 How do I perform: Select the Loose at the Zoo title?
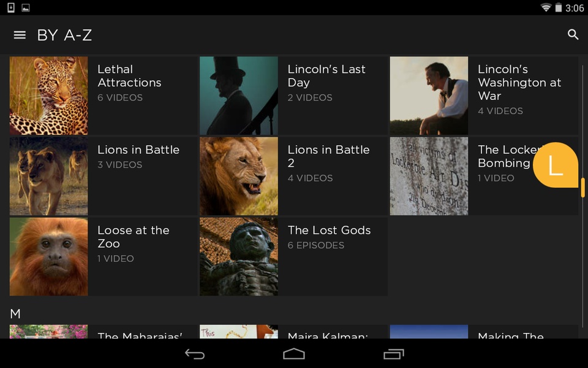tap(133, 237)
